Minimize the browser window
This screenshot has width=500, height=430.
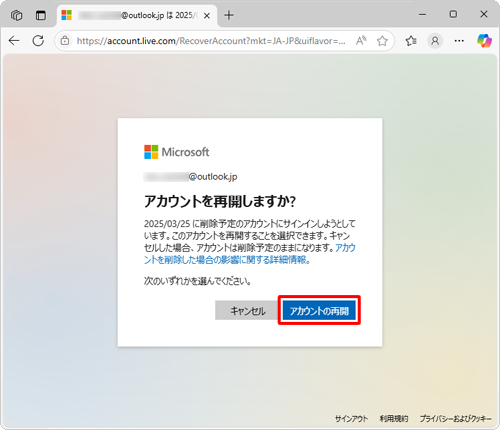[423, 14]
